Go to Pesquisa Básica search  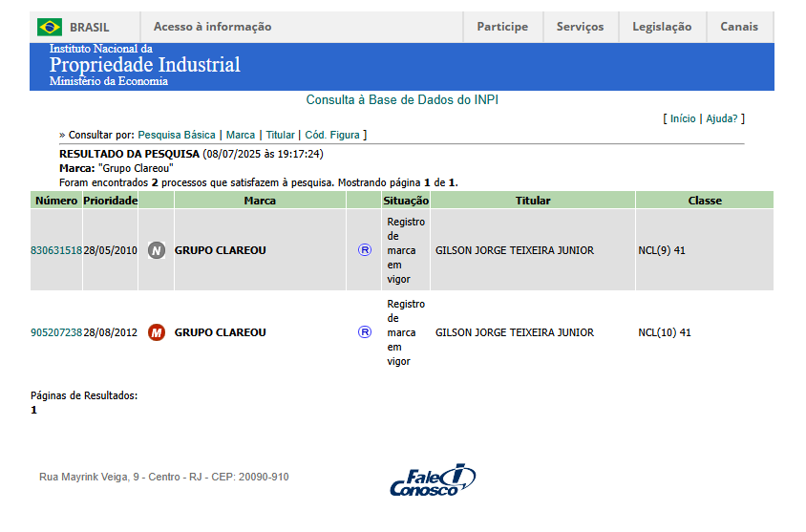pyautogui.click(x=177, y=136)
